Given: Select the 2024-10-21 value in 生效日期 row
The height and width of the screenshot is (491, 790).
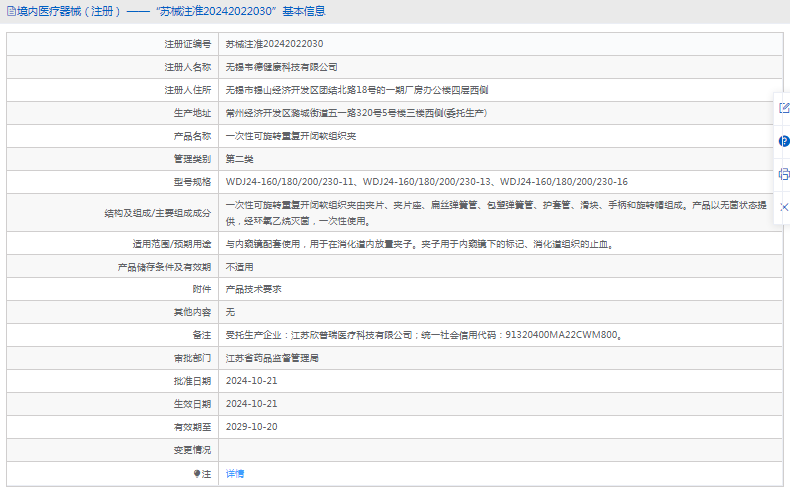Looking at the screenshot, I should pyautogui.click(x=251, y=404).
